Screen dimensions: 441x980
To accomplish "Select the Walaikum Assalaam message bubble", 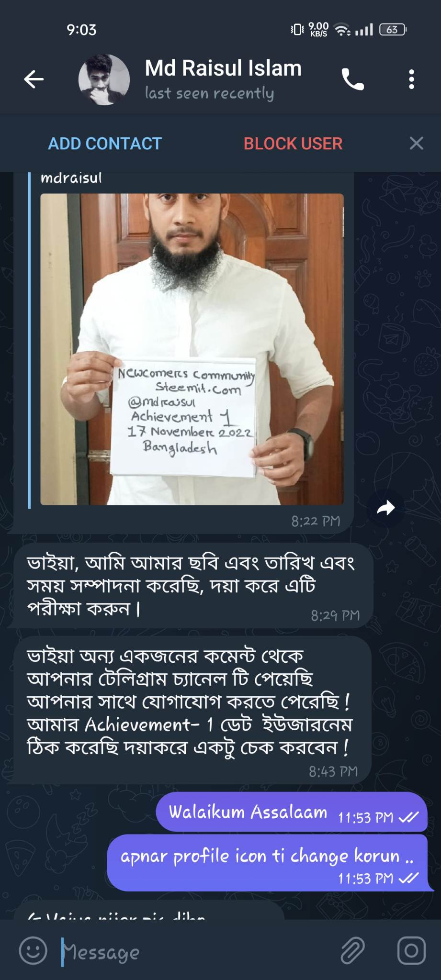I will point(291,812).
